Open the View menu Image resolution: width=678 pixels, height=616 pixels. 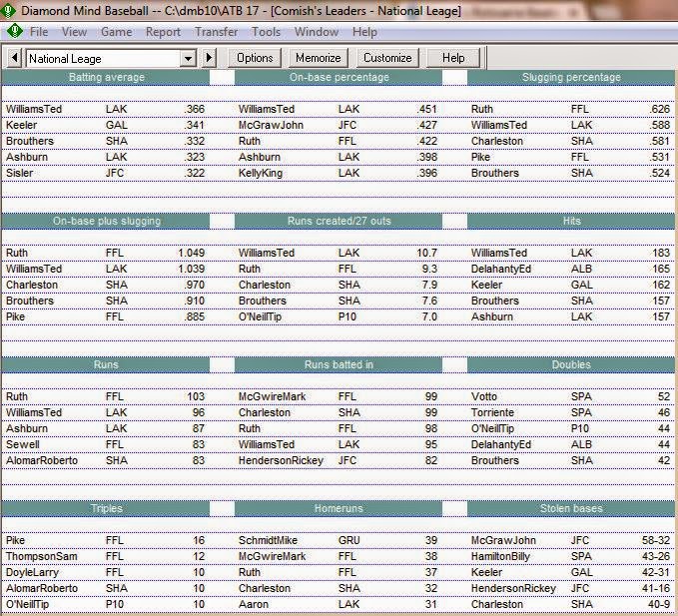pyautogui.click(x=74, y=32)
